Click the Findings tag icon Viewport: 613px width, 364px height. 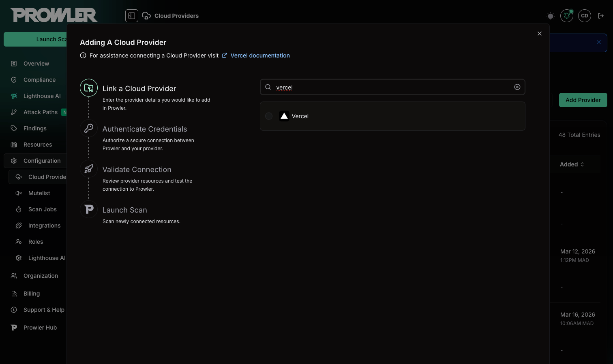coord(14,128)
